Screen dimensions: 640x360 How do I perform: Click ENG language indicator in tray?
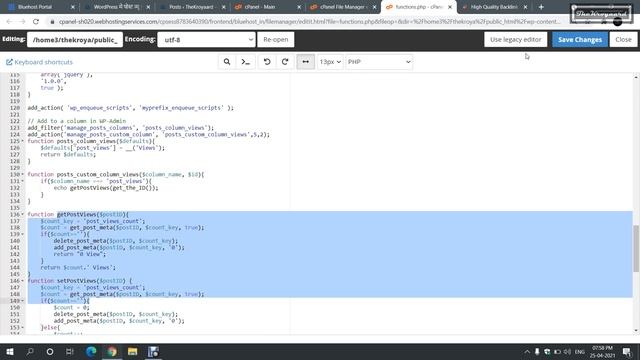(x=580, y=351)
